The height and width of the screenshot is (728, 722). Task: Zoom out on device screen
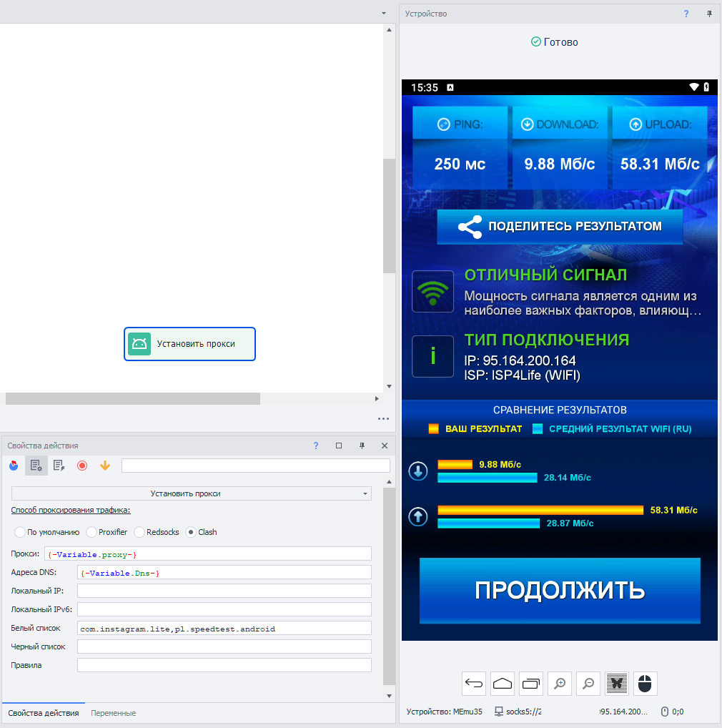(x=588, y=684)
